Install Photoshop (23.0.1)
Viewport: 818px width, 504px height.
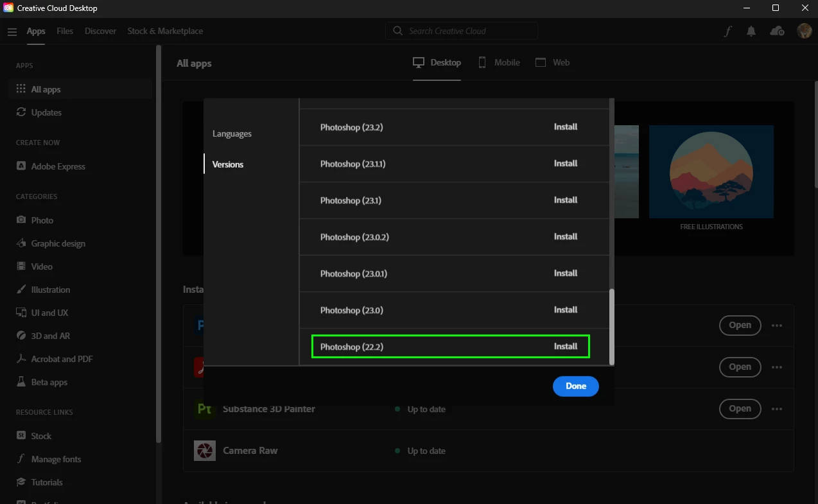[x=566, y=273]
